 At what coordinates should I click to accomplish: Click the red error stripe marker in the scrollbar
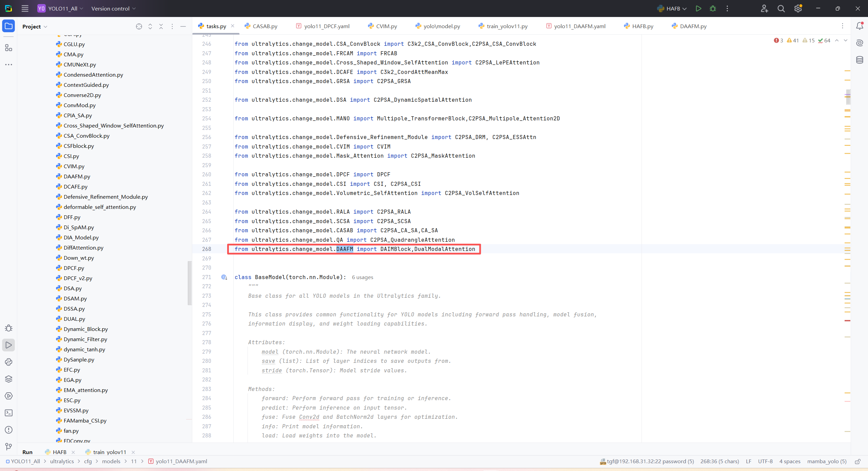pos(847,320)
